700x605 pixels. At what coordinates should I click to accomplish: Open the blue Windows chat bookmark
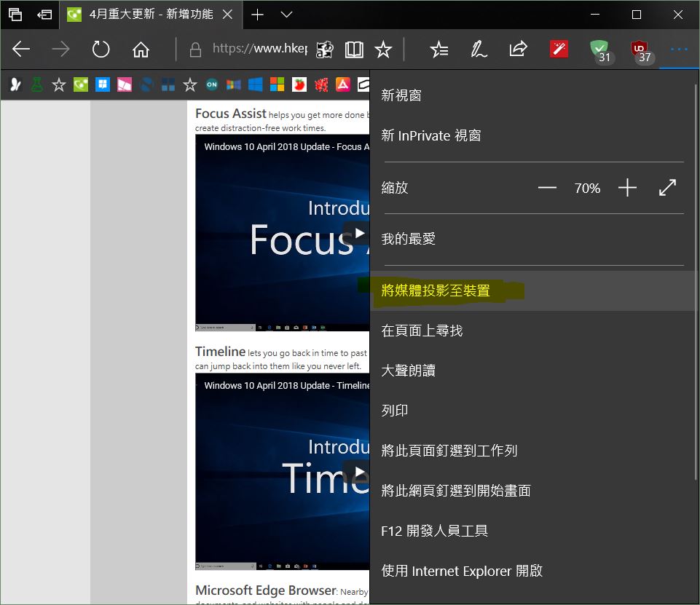click(x=103, y=84)
